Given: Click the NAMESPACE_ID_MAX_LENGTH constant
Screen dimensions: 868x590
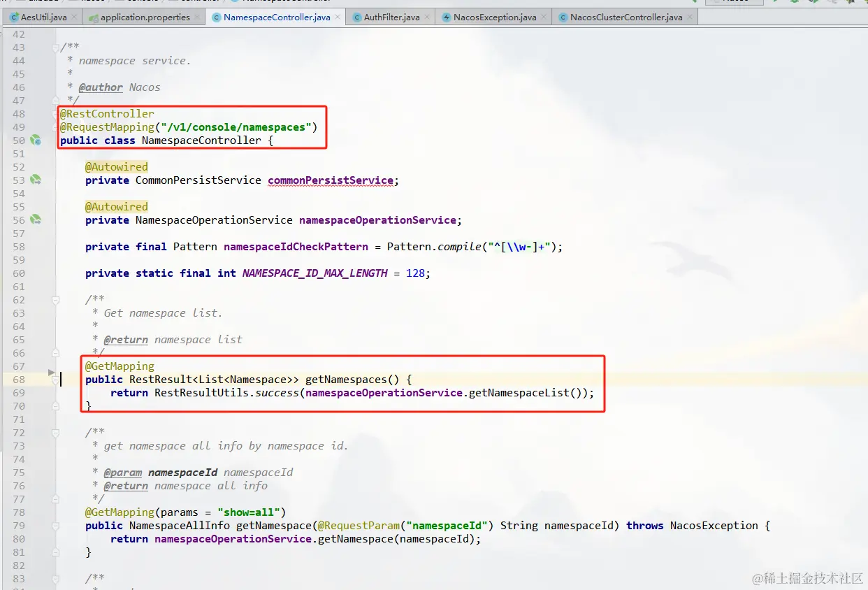Looking at the screenshot, I should point(314,273).
